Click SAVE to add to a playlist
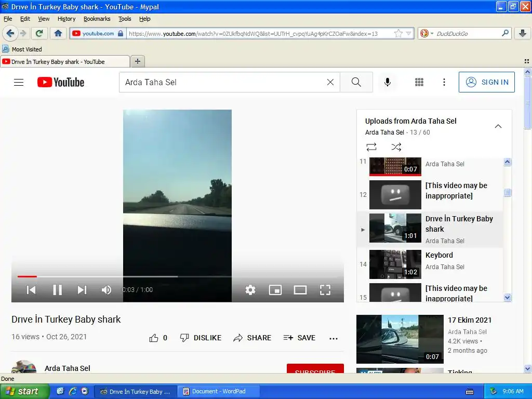This screenshot has width=532, height=399. (299, 338)
